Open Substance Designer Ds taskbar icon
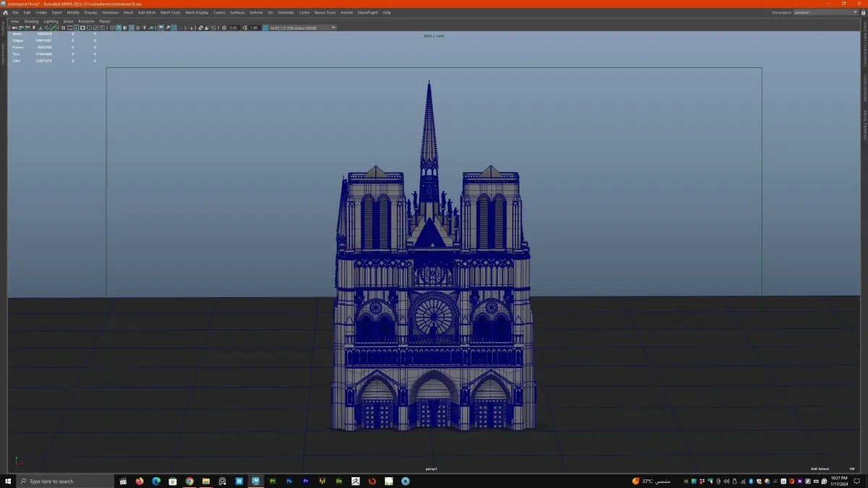Screen dimensions: 868x488 (339, 481)
